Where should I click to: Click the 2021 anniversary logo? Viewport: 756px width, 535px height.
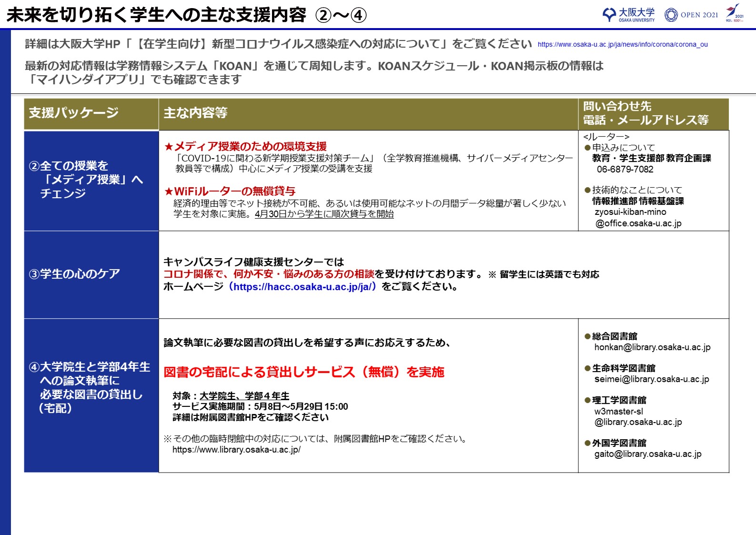point(734,13)
